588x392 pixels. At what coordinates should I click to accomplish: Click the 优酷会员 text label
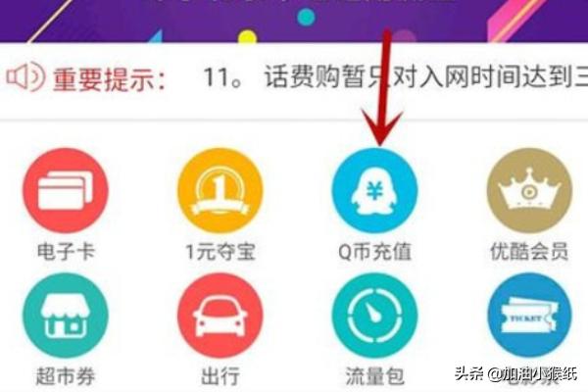529,251
